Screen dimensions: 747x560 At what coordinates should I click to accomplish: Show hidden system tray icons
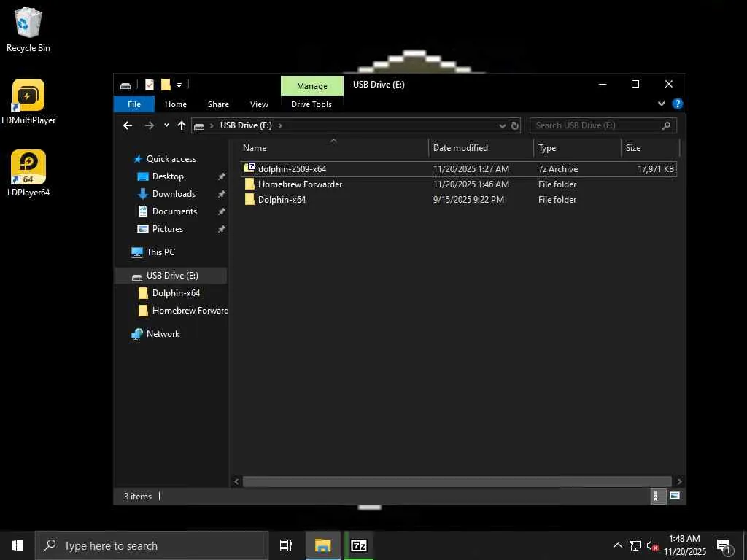point(617,545)
